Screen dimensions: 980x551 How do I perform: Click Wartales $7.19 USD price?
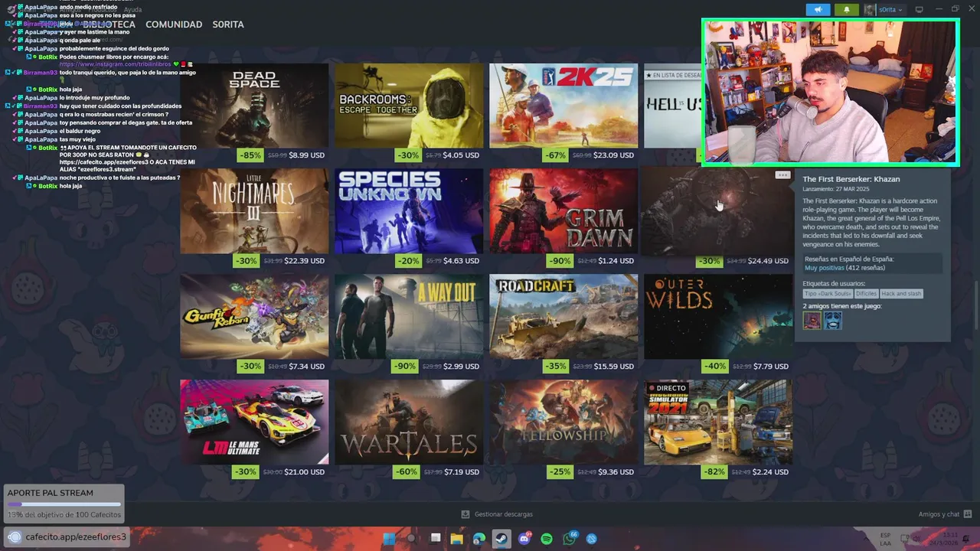[461, 472]
